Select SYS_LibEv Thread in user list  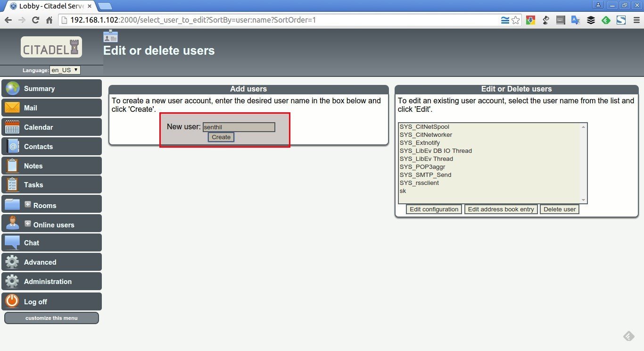point(489,159)
